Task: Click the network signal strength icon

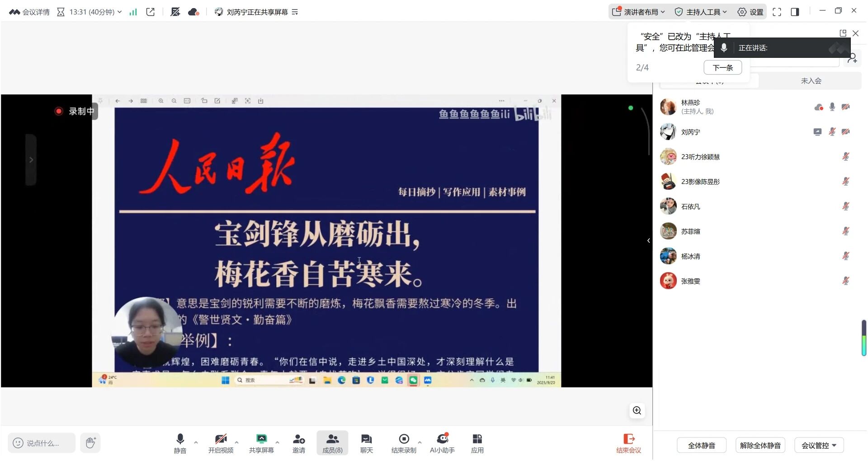Action: (133, 12)
